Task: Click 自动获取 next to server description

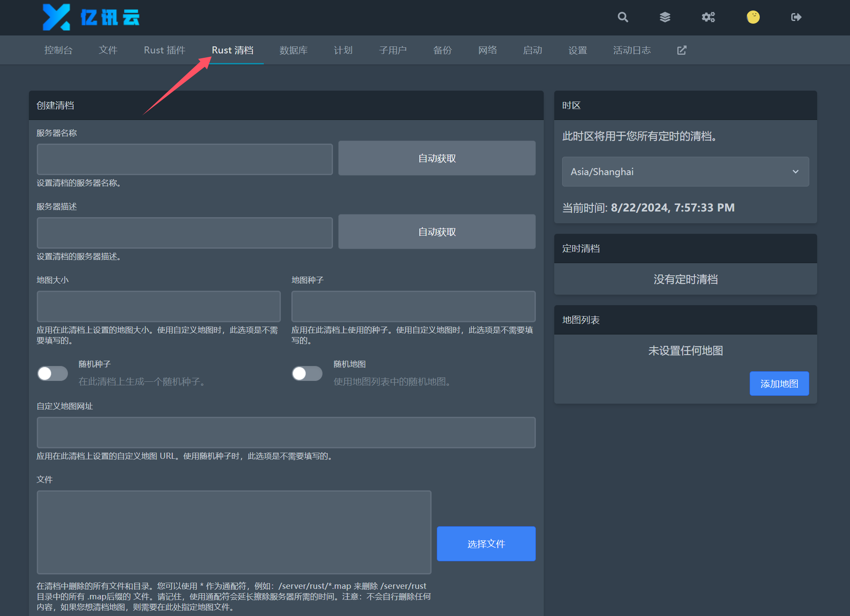Action: tap(436, 232)
